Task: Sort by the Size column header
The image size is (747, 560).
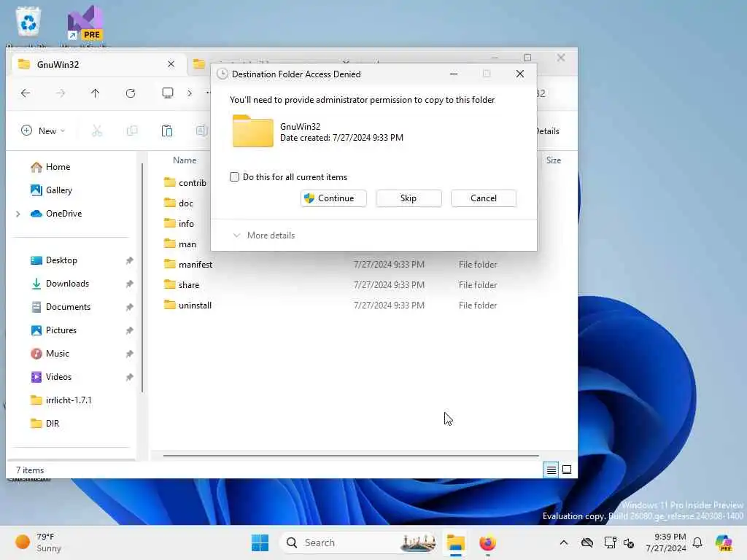Action: coord(553,160)
